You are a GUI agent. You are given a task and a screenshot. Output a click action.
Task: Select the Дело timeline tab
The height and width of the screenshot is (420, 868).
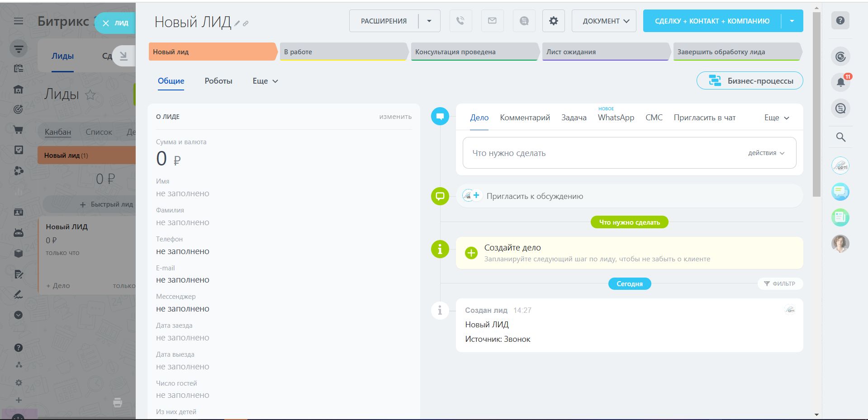[x=479, y=118]
